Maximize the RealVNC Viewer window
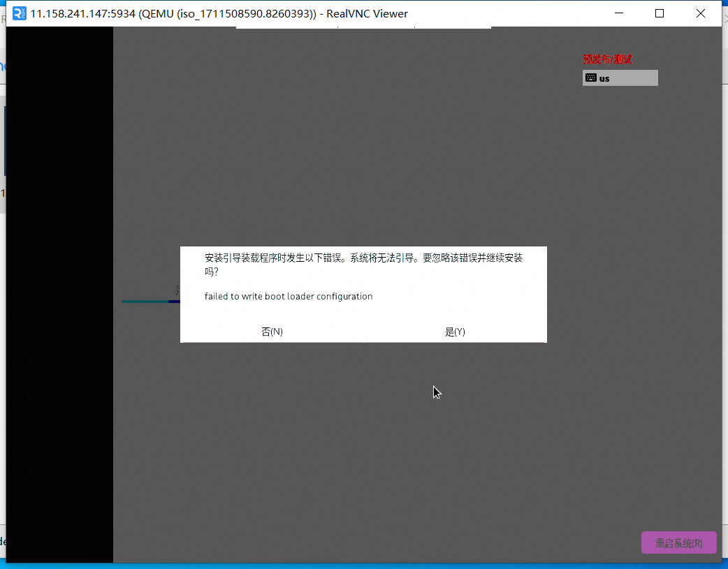Image resolution: width=728 pixels, height=569 pixels. [x=659, y=13]
